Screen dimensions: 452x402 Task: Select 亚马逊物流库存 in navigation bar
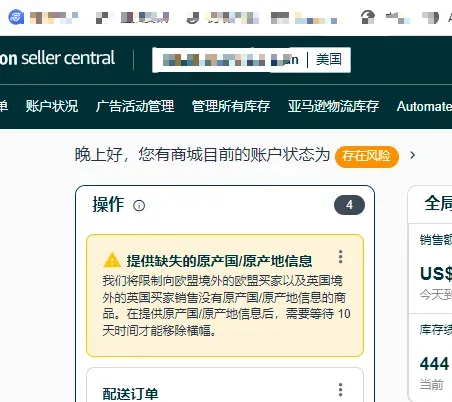[333, 106]
